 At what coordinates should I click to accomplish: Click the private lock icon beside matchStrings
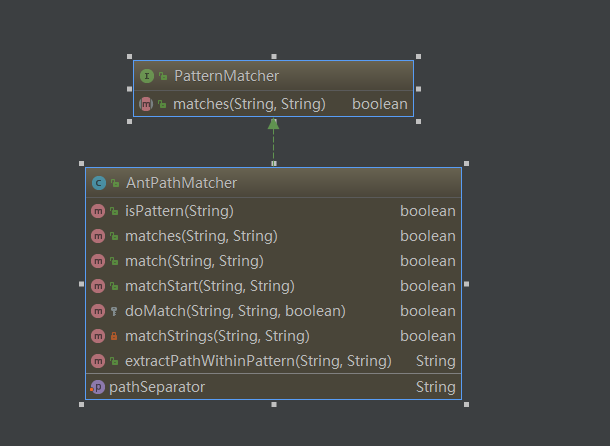[114, 336]
